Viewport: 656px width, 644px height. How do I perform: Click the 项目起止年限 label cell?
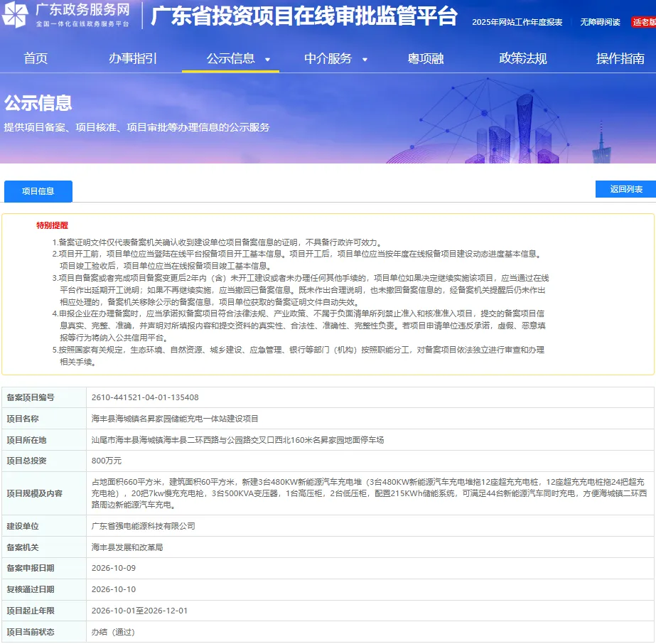tap(44, 611)
